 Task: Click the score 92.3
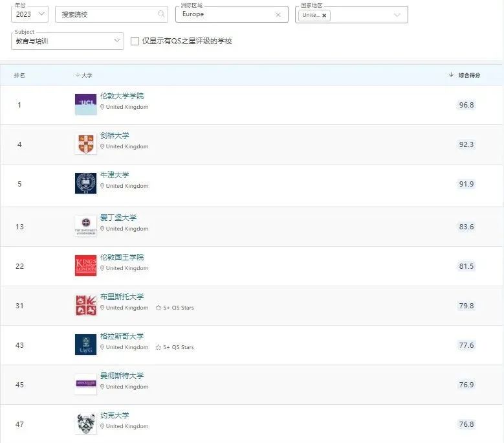coord(466,144)
